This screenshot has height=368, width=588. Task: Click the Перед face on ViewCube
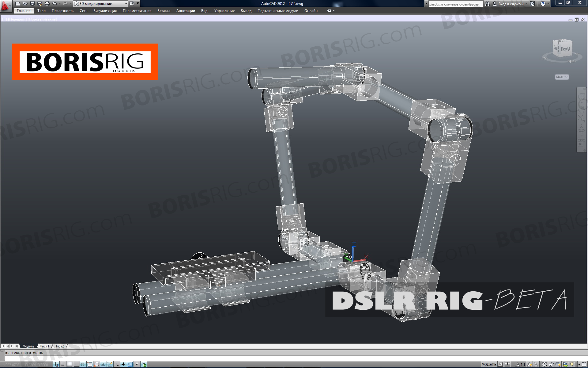565,49
